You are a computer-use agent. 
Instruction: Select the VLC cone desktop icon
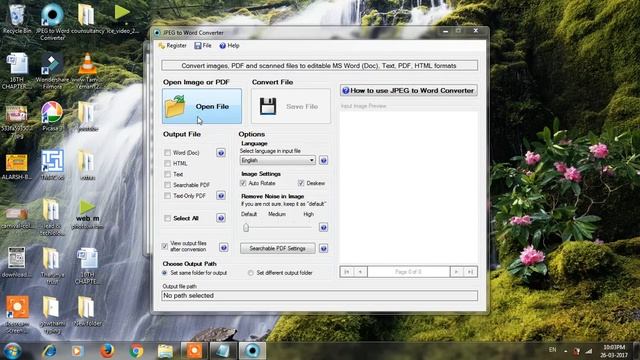point(87,71)
